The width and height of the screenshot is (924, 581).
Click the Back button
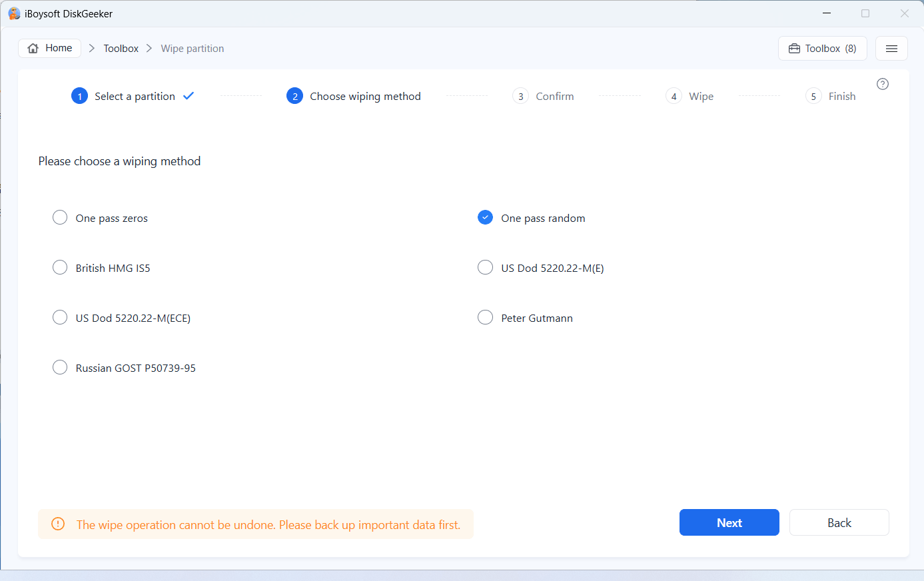839,522
